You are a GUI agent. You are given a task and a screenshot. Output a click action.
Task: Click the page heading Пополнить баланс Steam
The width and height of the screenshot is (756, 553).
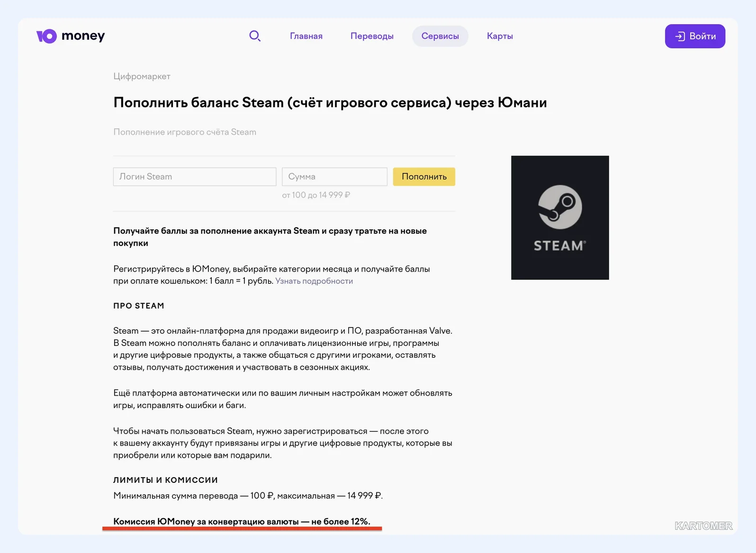330,102
